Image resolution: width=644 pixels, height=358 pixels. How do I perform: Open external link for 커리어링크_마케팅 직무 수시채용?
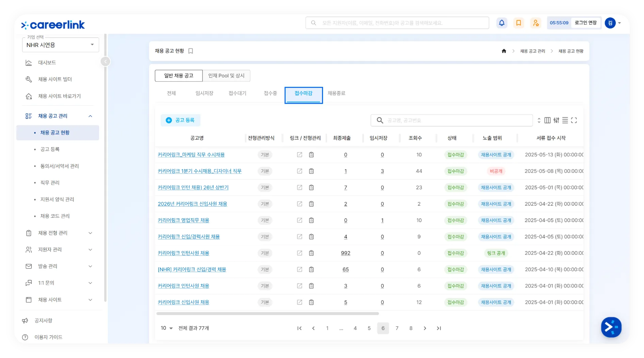(300, 155)
